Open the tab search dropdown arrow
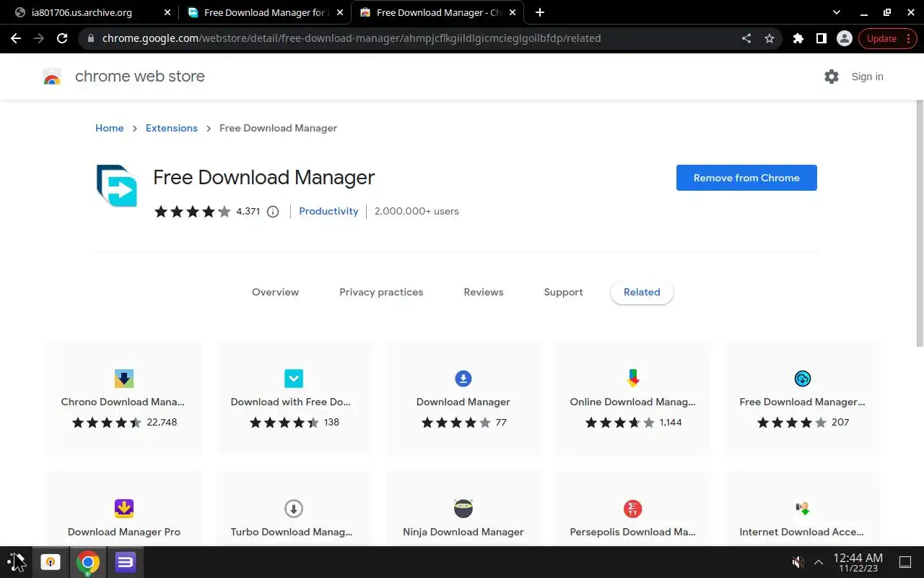The height and width of the screenshot is (578, 924). point(837,12)
